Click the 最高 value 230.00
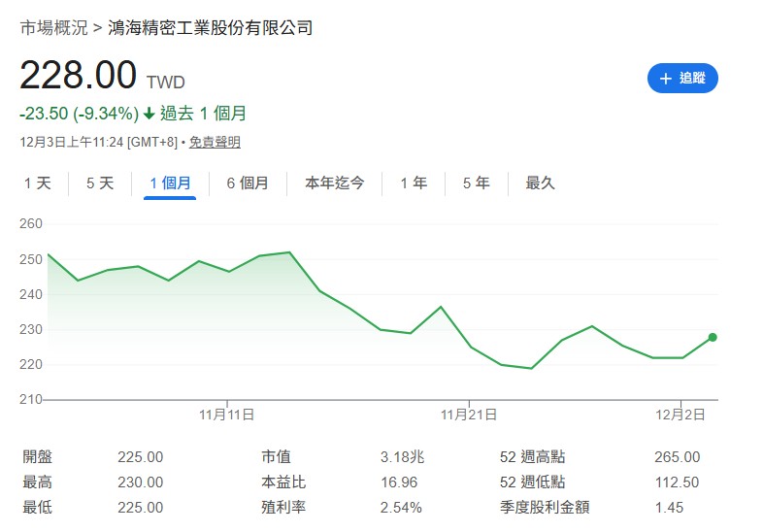The height and width of the screenshot is (532, 763). click(x=140, y=482)
